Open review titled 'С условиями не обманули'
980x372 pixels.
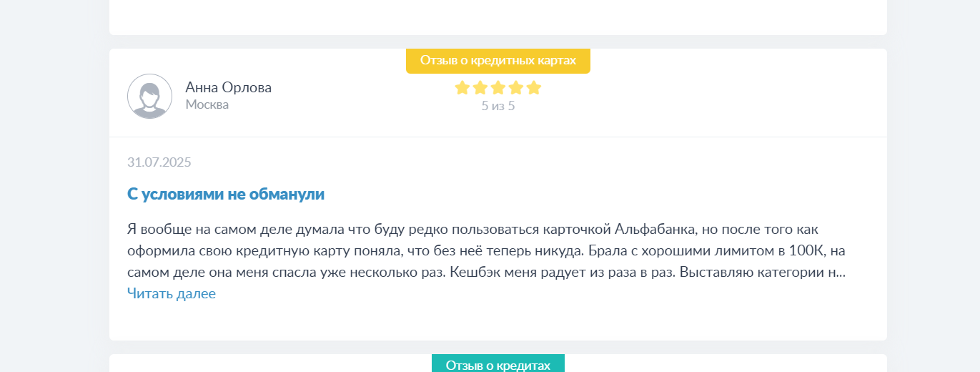(226, 194)
